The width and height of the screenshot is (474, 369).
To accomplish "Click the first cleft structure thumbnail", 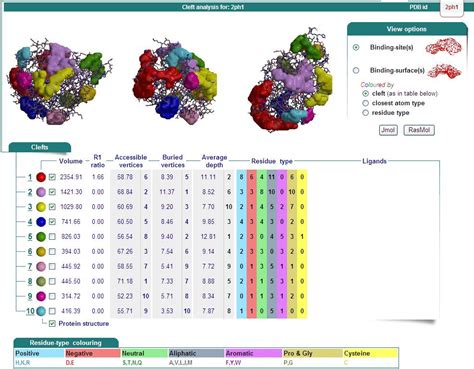I will coord(61,81).
